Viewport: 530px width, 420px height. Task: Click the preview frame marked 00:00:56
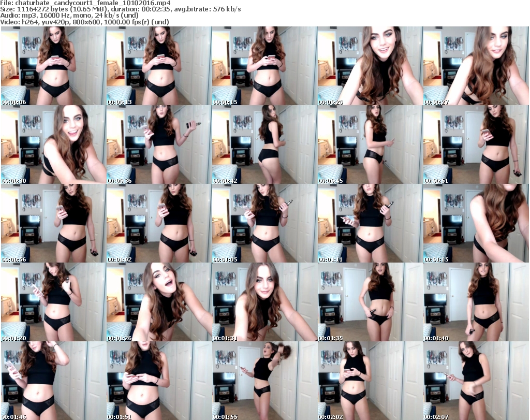[53, 223]
